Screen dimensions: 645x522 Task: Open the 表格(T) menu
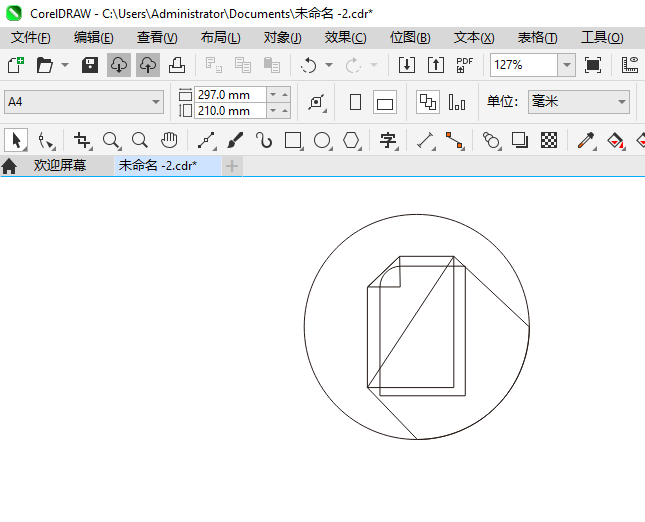click(537, 38)
